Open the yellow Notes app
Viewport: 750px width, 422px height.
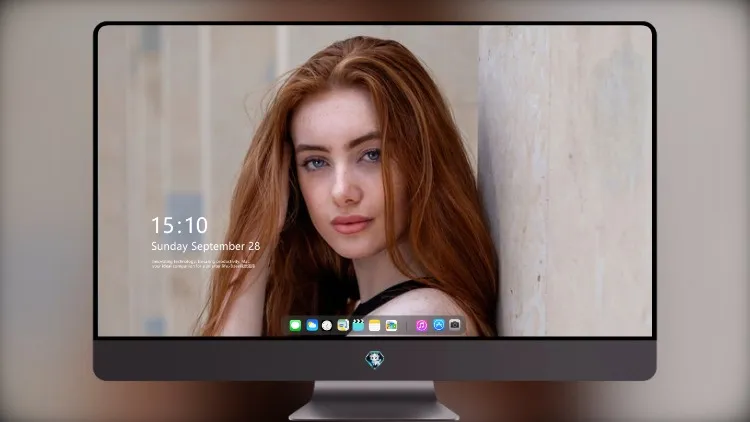[x=375, y=326]
